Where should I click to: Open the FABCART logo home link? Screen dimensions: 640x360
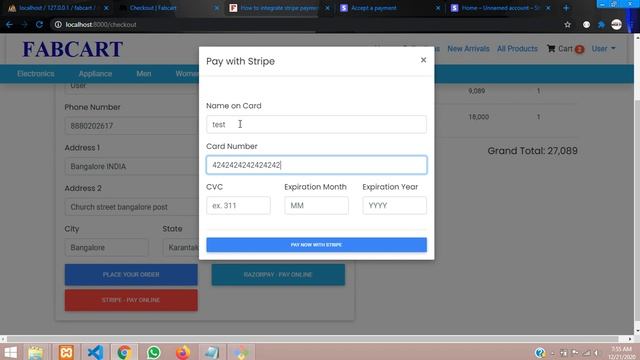[x=73, y=49]
